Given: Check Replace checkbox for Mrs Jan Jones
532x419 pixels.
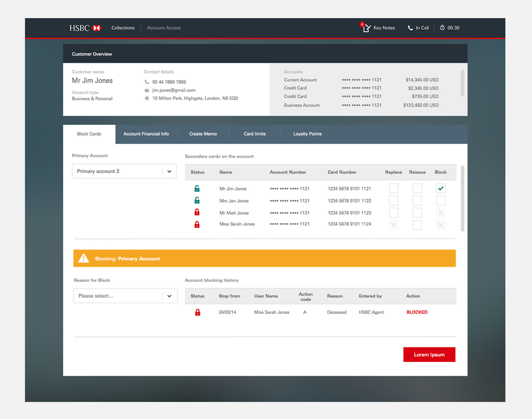Looking at the screenshot, I should pyautogui.click(x=393, y=201).
